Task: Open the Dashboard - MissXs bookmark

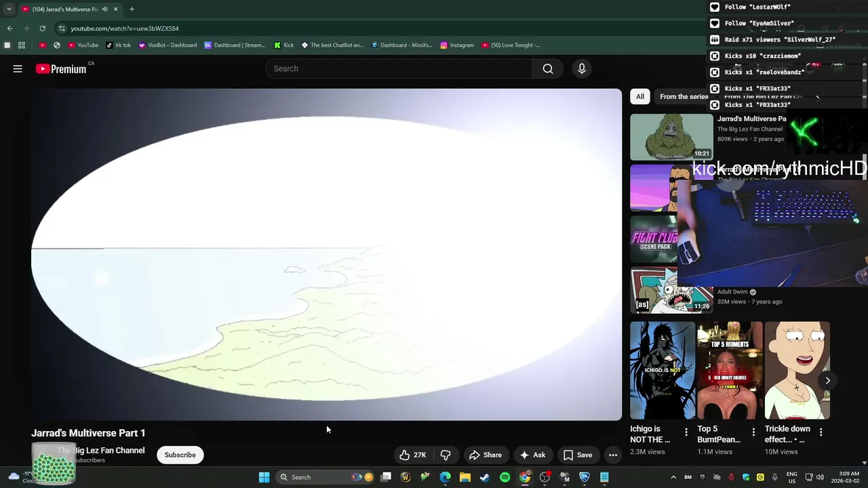Action: pos(401,45)
